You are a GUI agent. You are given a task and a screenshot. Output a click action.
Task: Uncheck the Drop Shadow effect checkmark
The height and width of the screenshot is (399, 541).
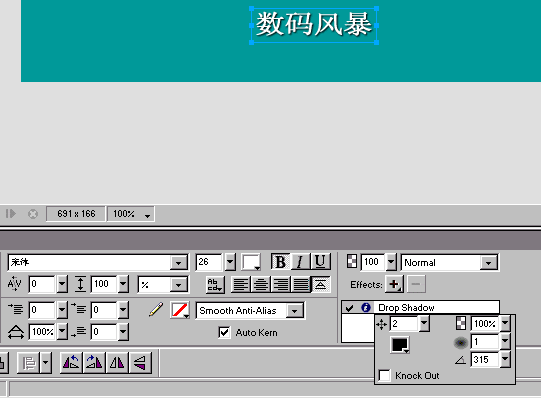349,308
